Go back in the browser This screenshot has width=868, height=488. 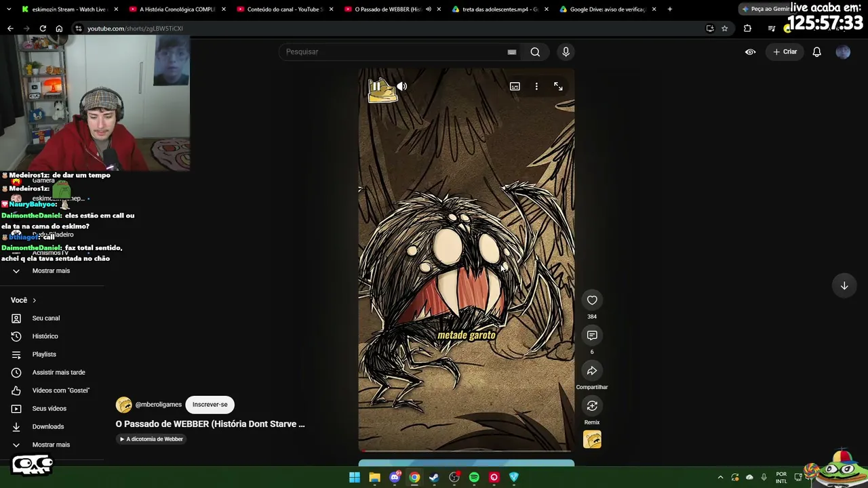10,28
